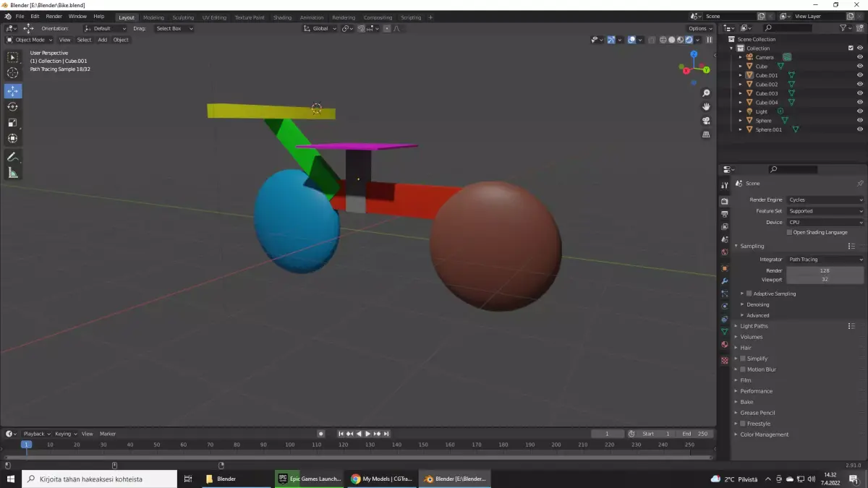Open the Drag Select Box dropdown
This screenshot has height=488, width=868.
[x=174, y=28]
